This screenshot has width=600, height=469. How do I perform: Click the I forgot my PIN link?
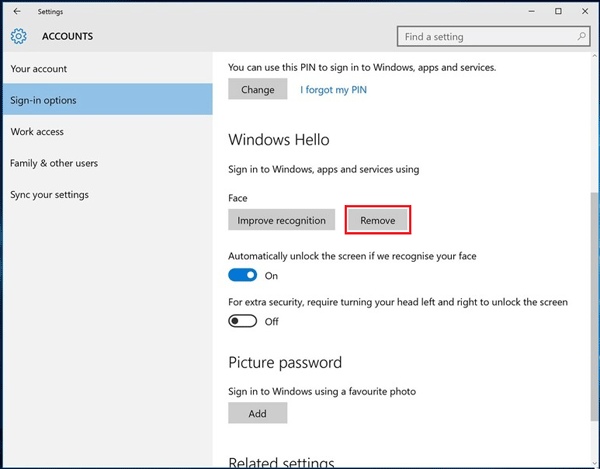(x=333, y=90)
